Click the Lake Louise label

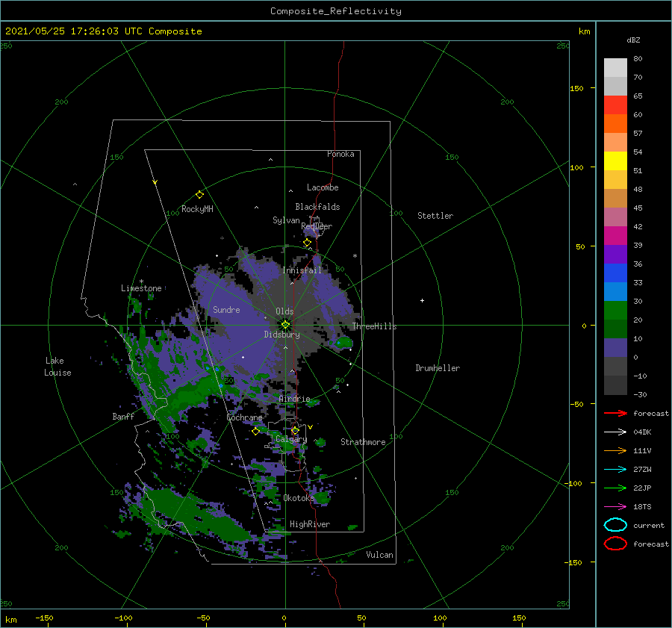(57, 367)
